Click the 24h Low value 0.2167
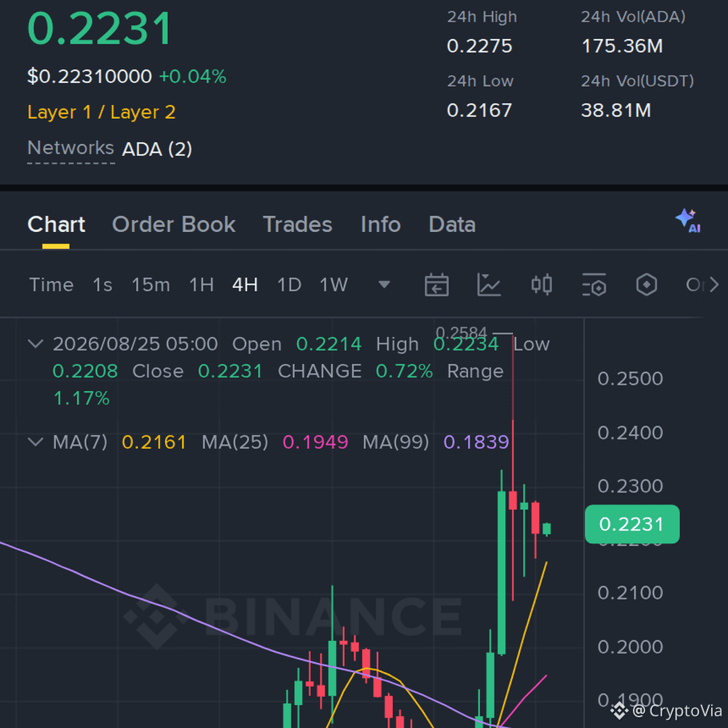 tap(480, 111)
